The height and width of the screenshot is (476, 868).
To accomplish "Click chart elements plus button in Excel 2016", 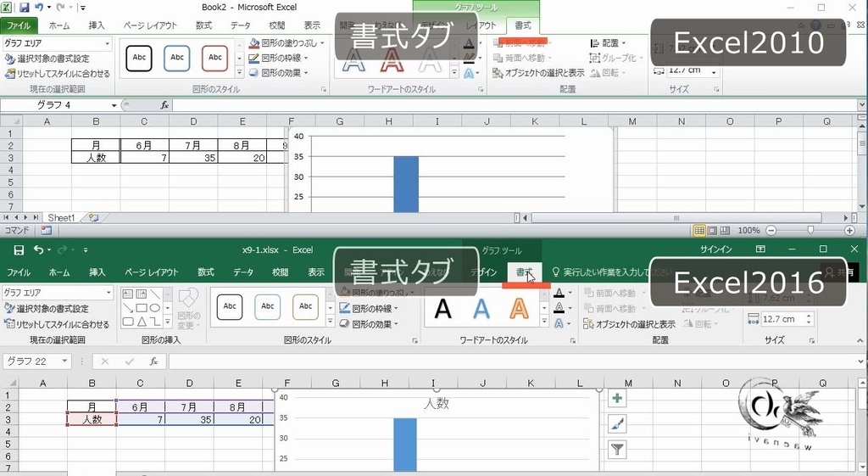I will click(x=617, y=398).
